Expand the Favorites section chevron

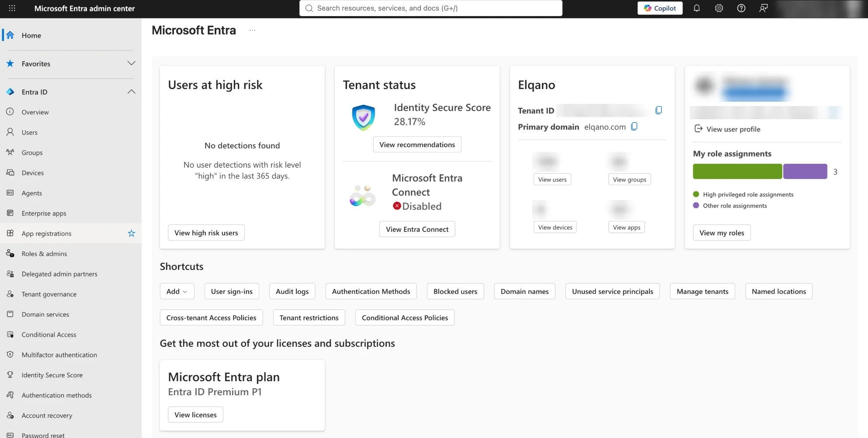click(131, 63)
